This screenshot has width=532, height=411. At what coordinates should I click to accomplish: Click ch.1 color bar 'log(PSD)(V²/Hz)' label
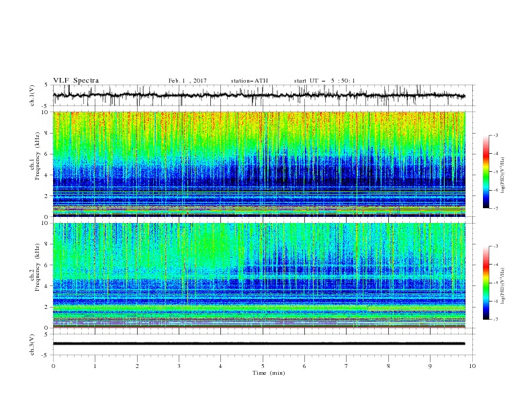coord(503,175)
